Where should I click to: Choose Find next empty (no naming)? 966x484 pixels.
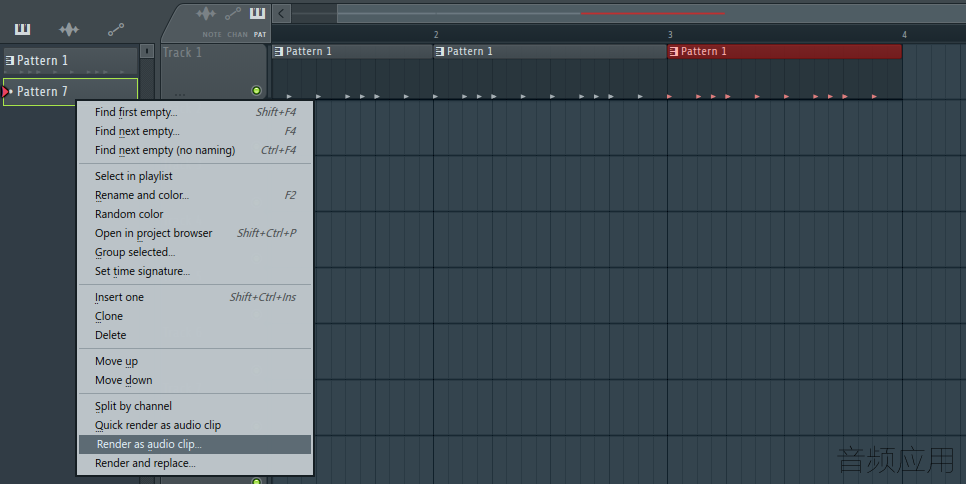point(195,150)
